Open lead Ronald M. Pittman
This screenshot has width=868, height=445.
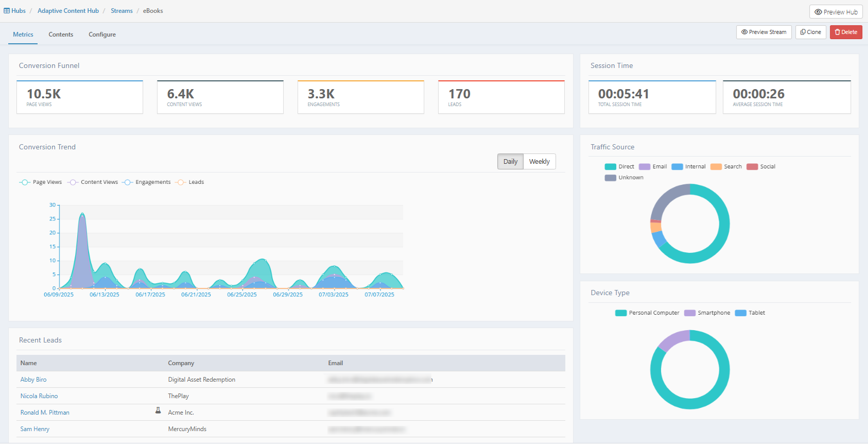click(45, 413)
